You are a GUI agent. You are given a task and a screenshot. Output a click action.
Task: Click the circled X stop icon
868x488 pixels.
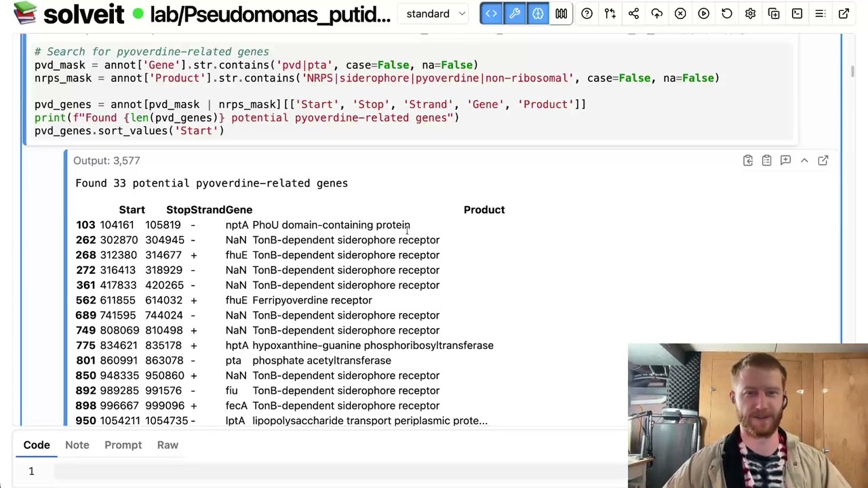point(680,14)
